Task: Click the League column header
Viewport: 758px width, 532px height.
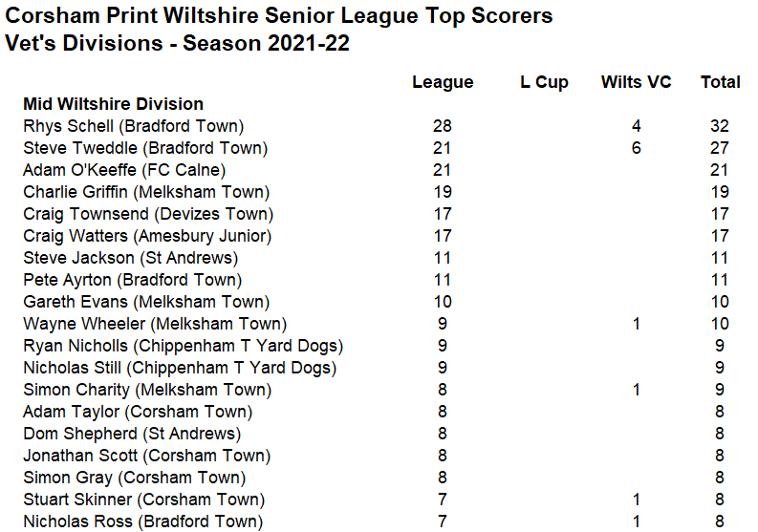Action: 443,83
